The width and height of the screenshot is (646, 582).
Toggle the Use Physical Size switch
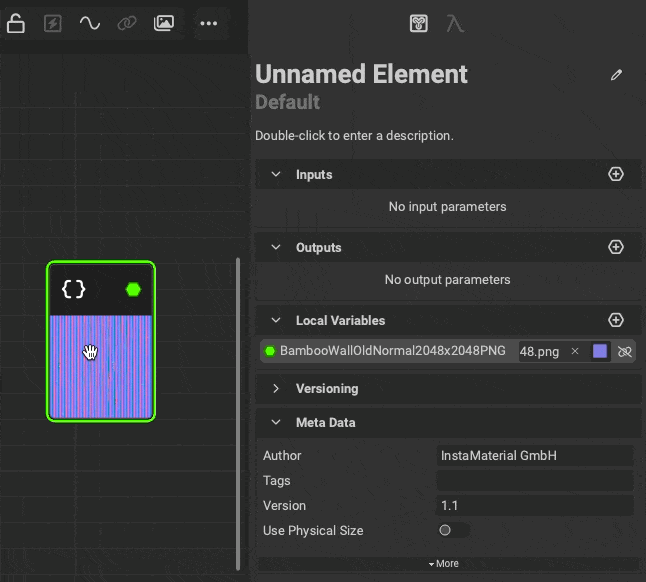452,530
